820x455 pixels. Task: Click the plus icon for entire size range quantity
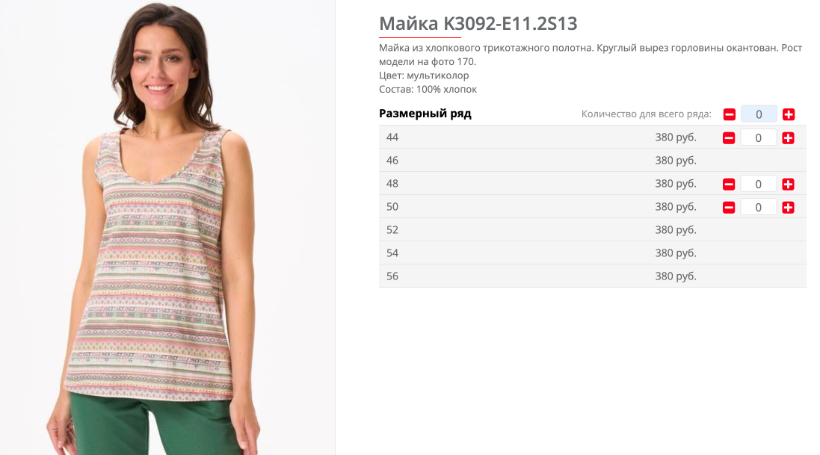click(789, 115)
